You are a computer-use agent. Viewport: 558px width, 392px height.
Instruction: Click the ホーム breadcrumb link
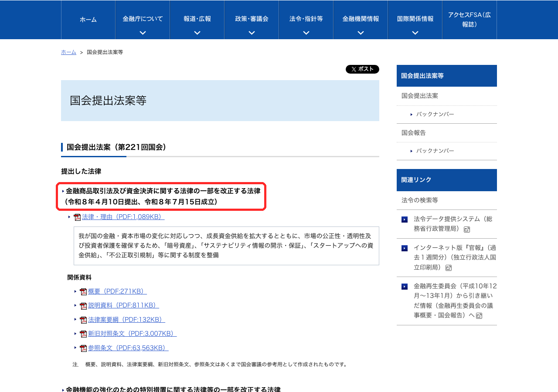click(68, 52)
